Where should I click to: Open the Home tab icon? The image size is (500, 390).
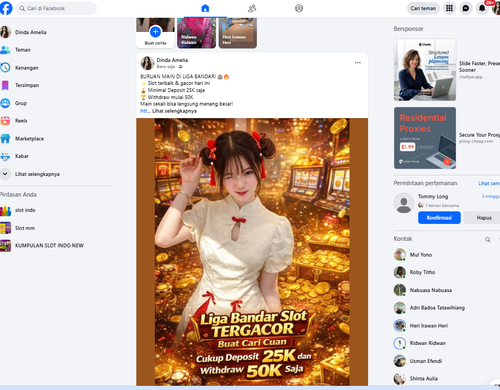coord(205,8)
